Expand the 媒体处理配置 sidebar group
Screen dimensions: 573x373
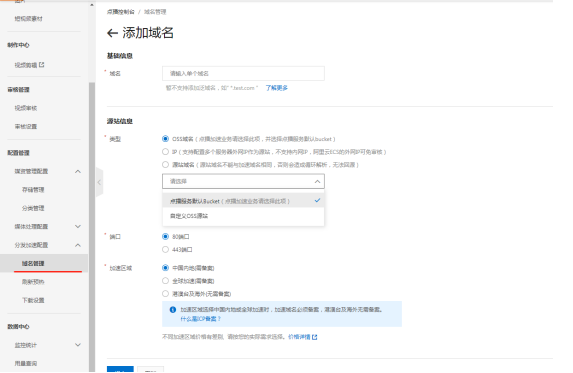tap(78, 227)
